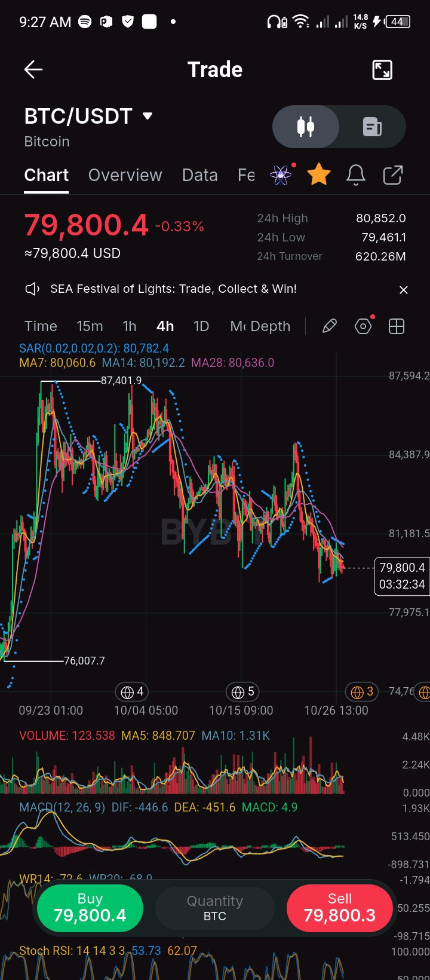The width and height of the screenshot is (430, 980).
Task: Tap the announcement speaker icon
Action: click(x=32, y=289)
